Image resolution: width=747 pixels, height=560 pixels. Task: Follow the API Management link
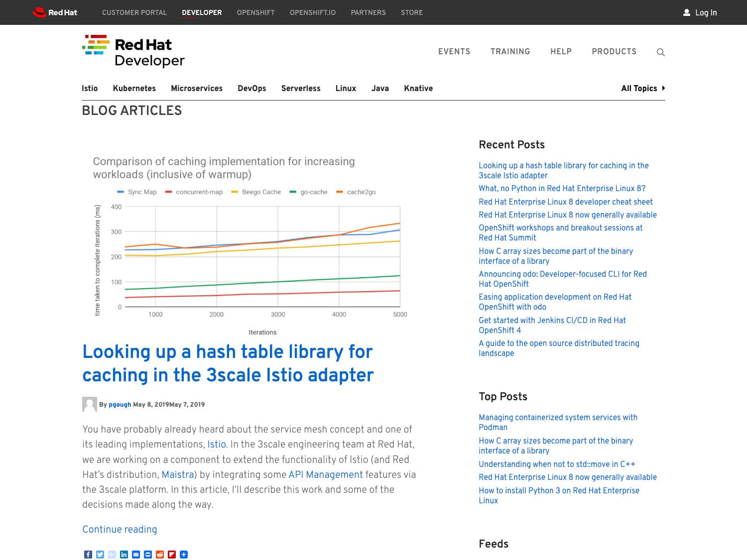pos(326,474)
